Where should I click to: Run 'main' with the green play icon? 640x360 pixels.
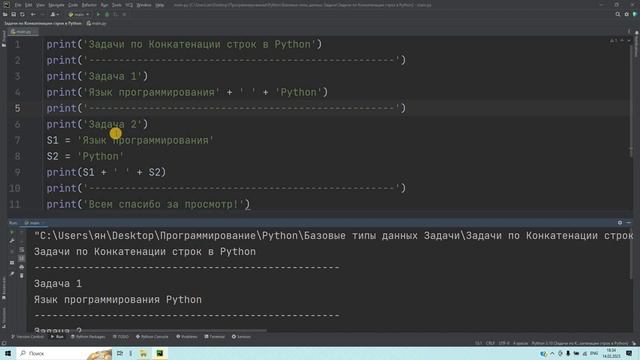point(98,14)
